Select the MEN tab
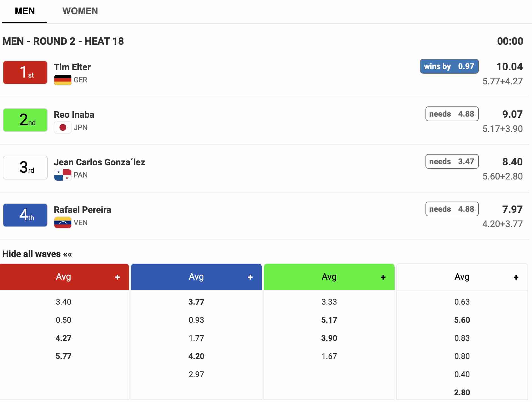 coord(25,11)
